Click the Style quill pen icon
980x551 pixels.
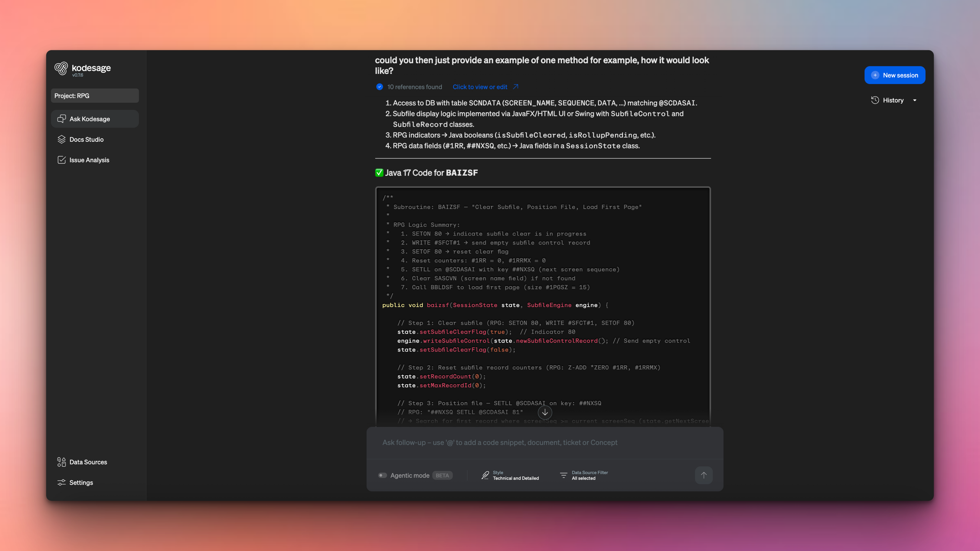(485, 475)
